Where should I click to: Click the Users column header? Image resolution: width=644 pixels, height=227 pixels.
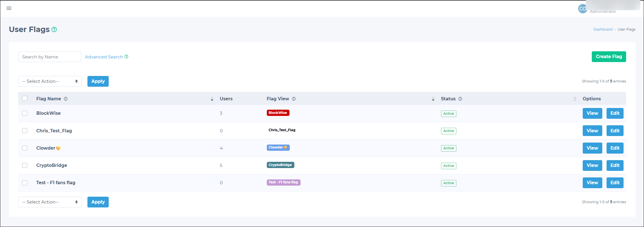(226, 99)
